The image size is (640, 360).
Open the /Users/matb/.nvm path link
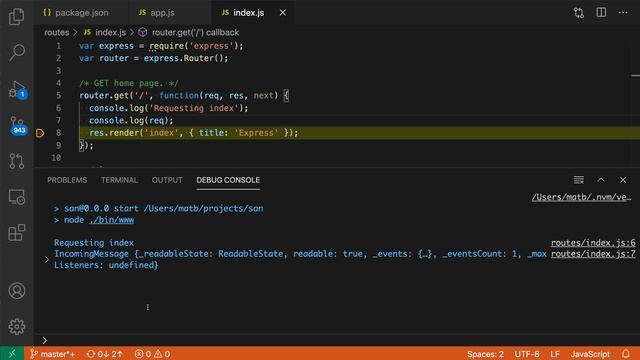coord(582,197)
